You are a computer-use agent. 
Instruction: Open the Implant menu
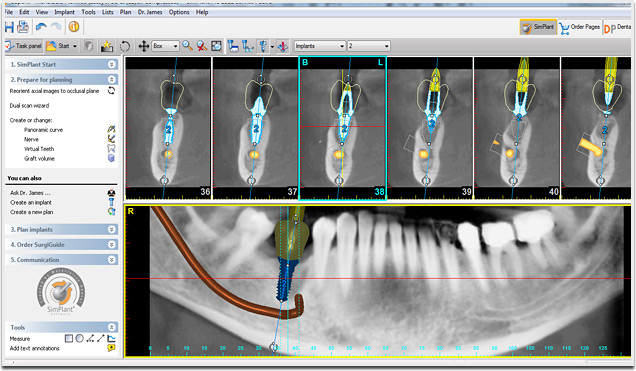[x=64, y=12]
